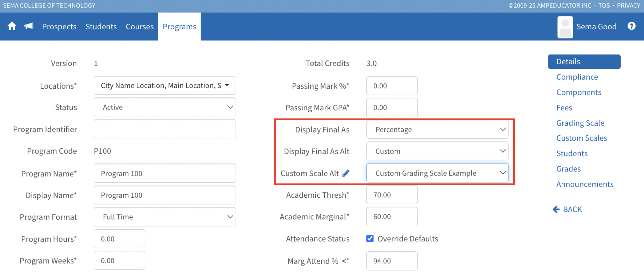Open the Locations multi-select dropdown

[x=165, y=85]
